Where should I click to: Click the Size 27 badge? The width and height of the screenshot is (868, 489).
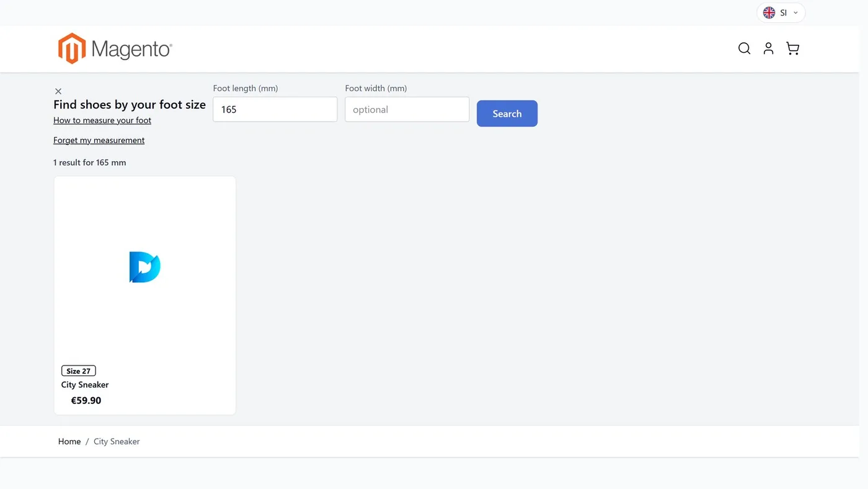click(79, 371)
